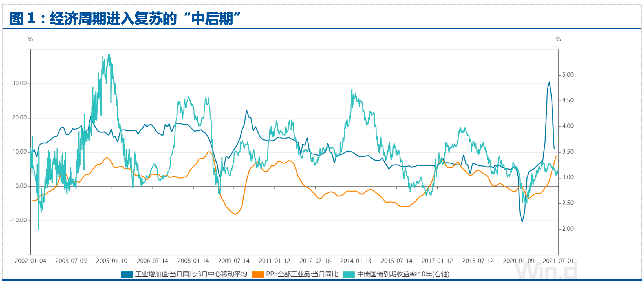Click the 2008-01-14 x-axis date label
Viewport: 644px width, 284px height.
click(x=193, y=261)
